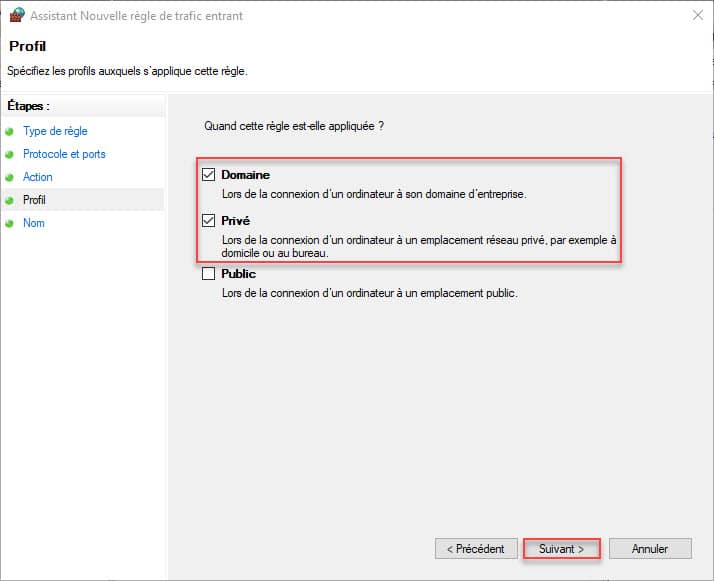Click the Domaine label text
714x581 pixels.
pyautogui.click(x=245, y=175)
